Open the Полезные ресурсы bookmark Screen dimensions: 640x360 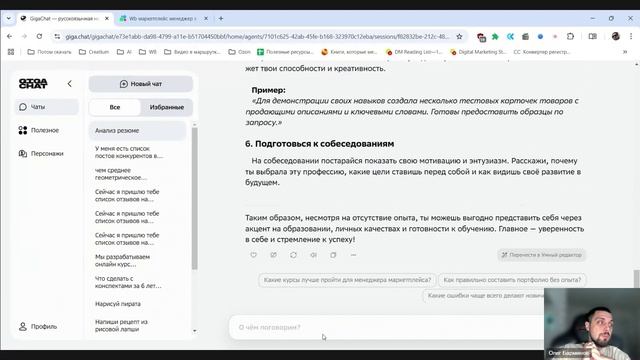click(285, 52)
